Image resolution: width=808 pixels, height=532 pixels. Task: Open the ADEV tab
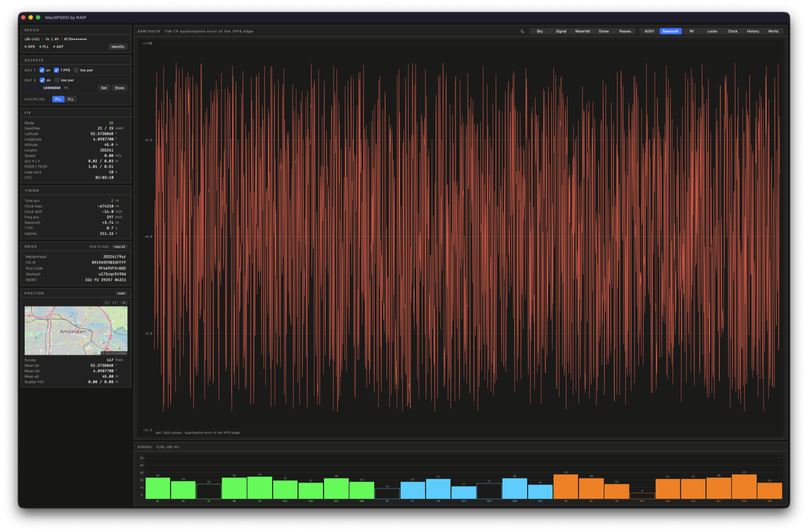tap(649, 31)
